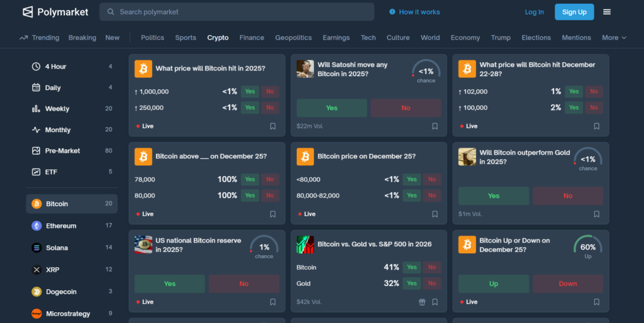Bookmark the Satoshi move Bitcoin market
This screenshot has width=644, height=323.
pos(435,126)
